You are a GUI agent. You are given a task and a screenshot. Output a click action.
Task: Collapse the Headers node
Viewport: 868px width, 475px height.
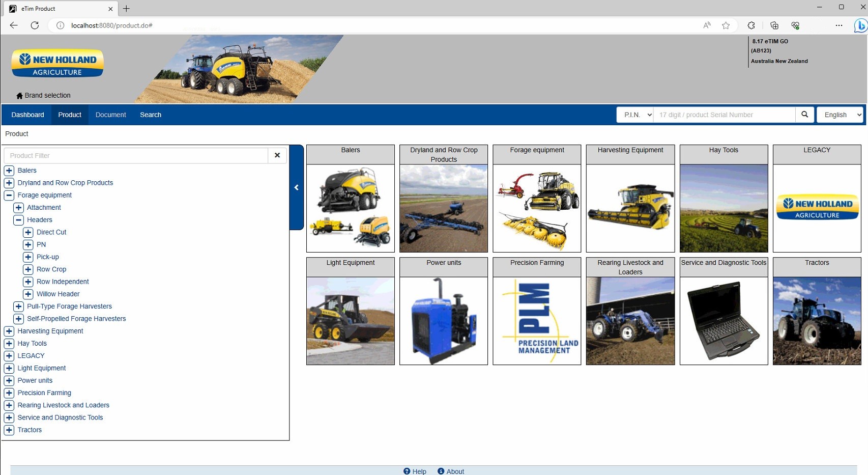pyautogui.click(x=18, y=220)
